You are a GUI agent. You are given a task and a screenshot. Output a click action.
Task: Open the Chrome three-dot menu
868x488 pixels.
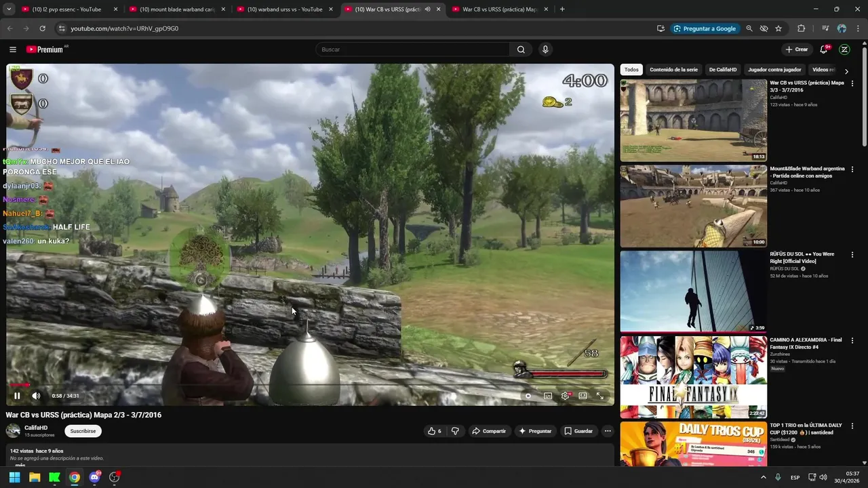click(858, 28)
